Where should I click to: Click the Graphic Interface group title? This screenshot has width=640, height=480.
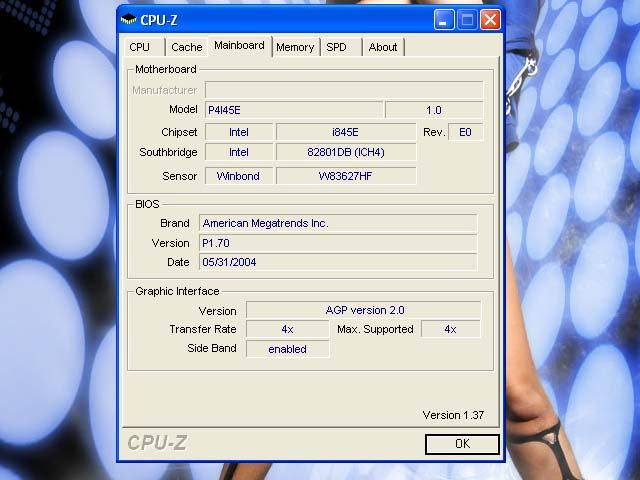pyautogui.click(x=177, y=291)
